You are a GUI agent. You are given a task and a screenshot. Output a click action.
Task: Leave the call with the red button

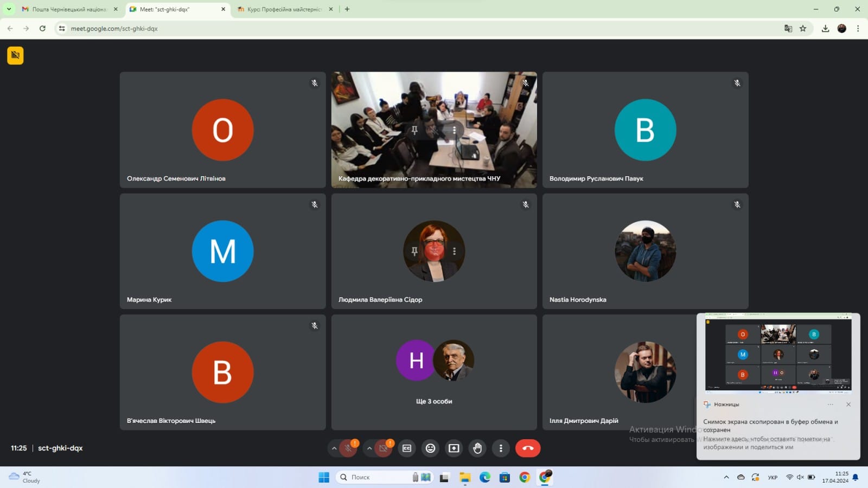[x=528, y=448]
